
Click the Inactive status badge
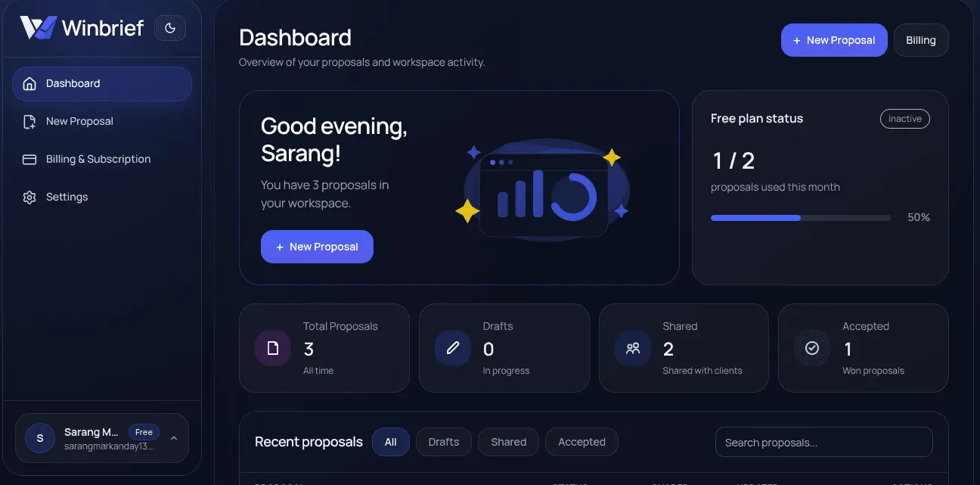click(905, 119)
